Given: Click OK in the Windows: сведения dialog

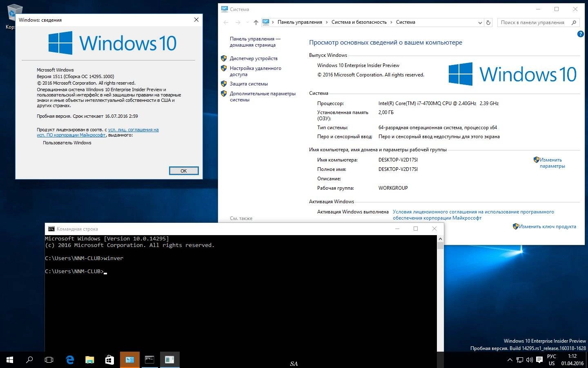Looking at the screenshot, I should (184, 171).
